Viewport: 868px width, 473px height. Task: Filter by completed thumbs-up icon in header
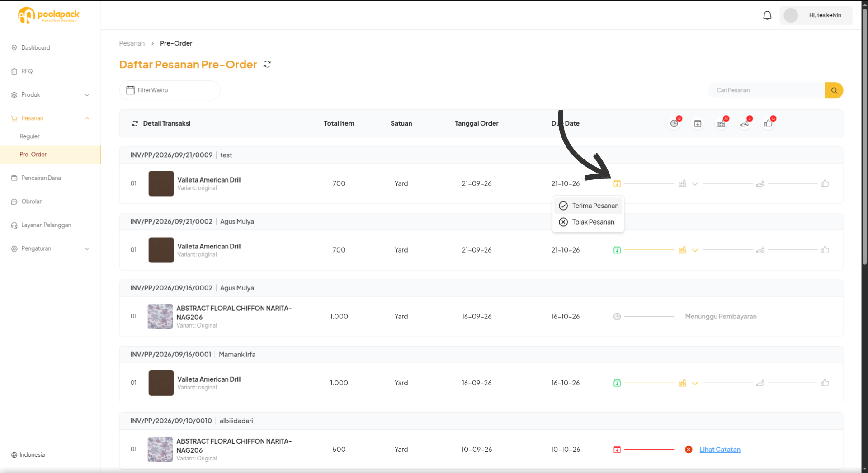pyautogui.click(x=768, y=123)
